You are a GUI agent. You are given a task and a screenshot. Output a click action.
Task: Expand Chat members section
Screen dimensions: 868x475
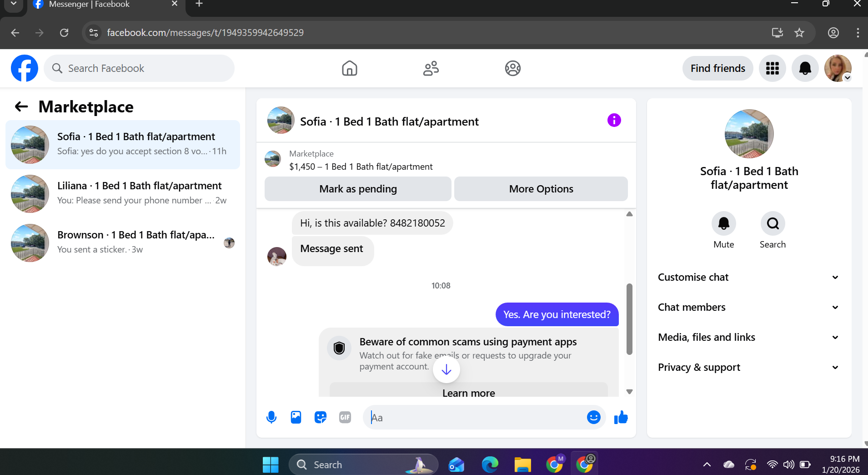[749, 307]
